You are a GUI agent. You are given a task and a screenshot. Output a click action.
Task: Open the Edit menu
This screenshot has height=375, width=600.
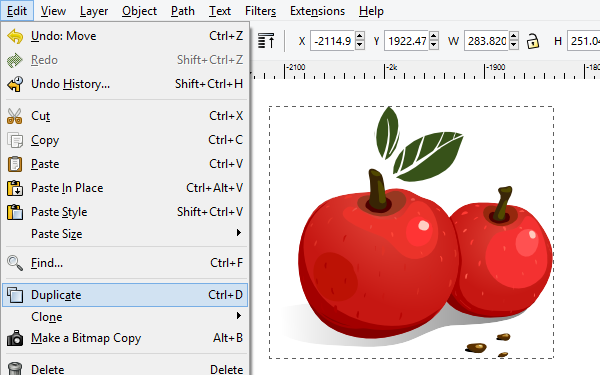click(17, 11)
